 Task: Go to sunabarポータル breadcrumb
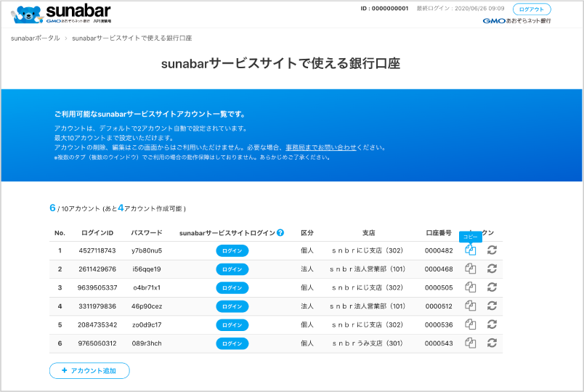[36, 38]
